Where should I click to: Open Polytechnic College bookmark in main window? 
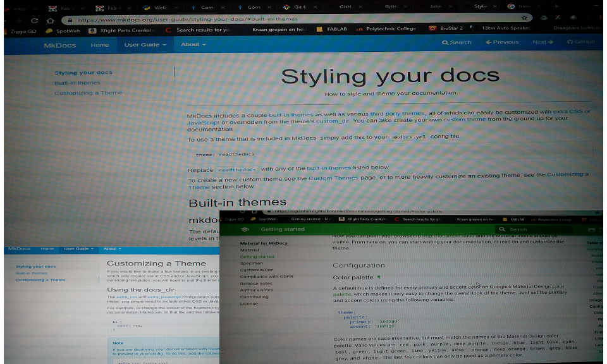click(x=386, y=28)
